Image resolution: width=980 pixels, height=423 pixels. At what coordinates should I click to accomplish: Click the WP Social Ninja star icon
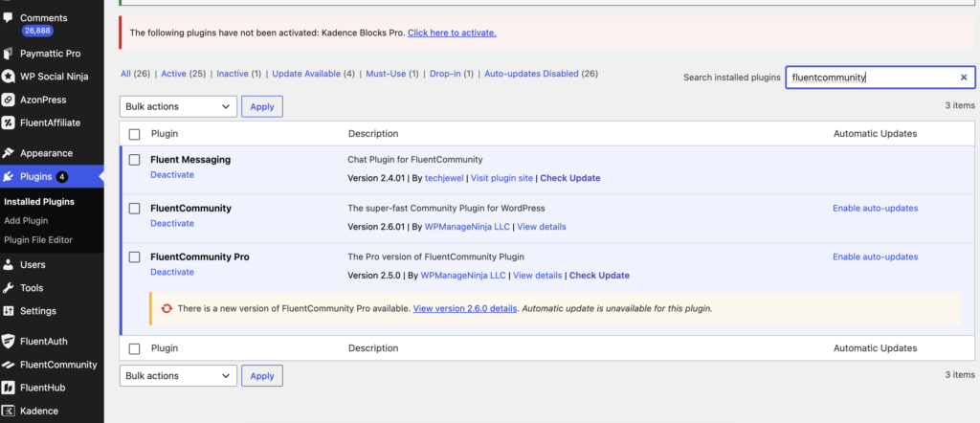[x=8, y=77]
